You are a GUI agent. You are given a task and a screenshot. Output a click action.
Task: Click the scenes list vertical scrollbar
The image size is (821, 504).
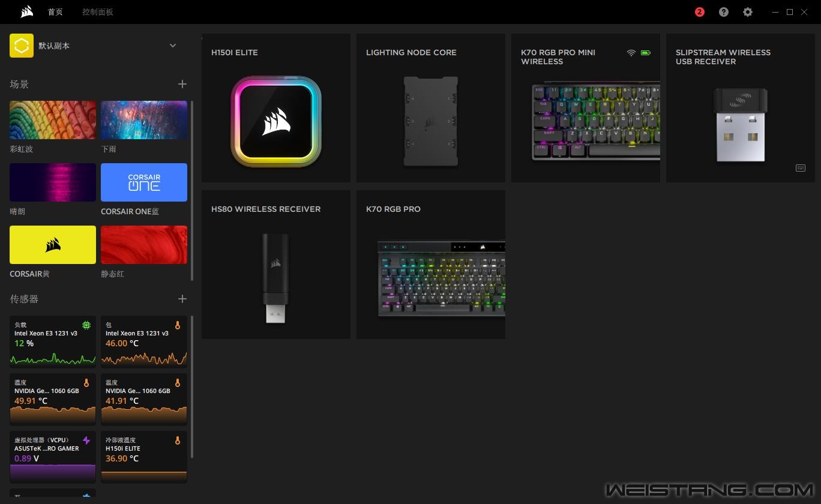[192, 190]
